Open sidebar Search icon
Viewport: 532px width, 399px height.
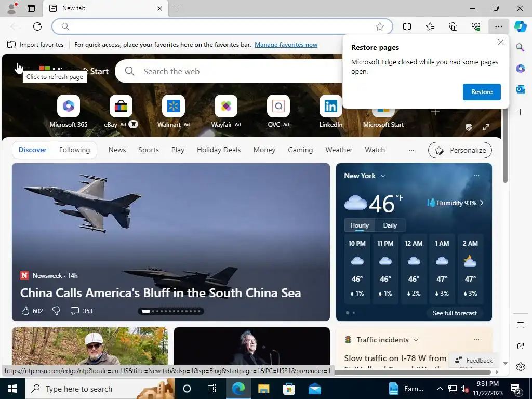(x=520, y=47)
